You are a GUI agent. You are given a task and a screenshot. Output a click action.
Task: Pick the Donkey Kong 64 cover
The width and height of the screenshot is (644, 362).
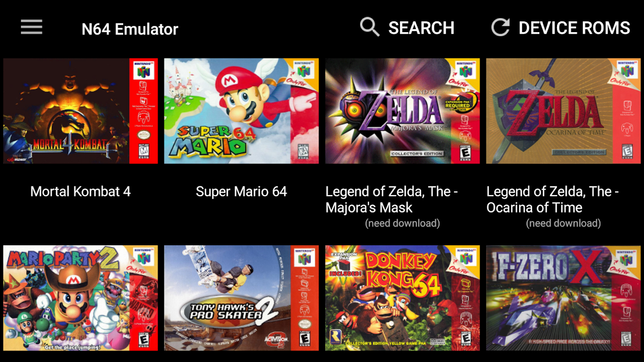tap(402, 298)
